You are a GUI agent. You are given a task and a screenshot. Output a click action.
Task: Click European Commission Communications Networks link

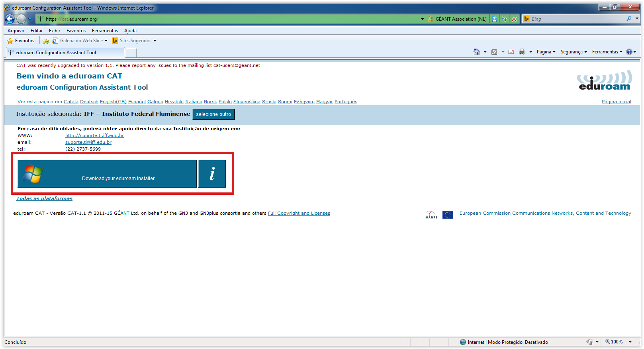(x=545, y=213)
